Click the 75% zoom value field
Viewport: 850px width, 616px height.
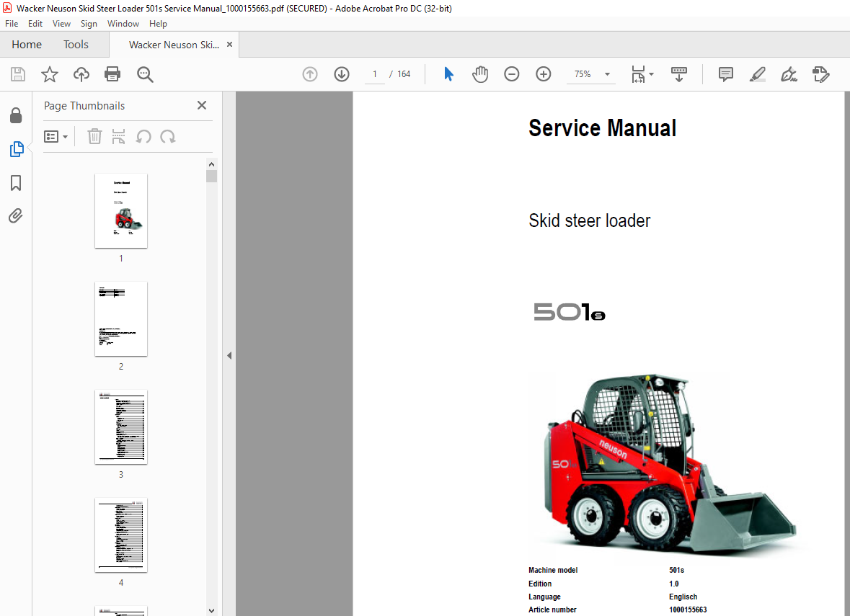583,74
